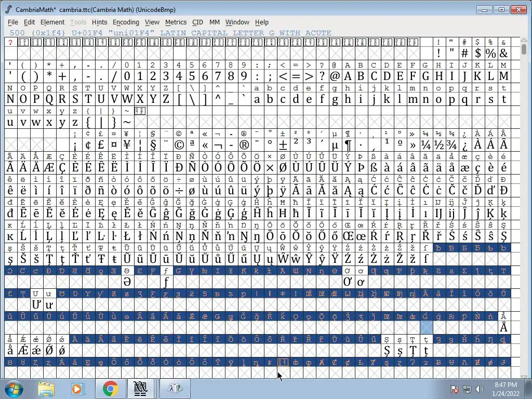Click the volume speaker icon in tray
Screen dimensions: 532x399
pos(480,389)
